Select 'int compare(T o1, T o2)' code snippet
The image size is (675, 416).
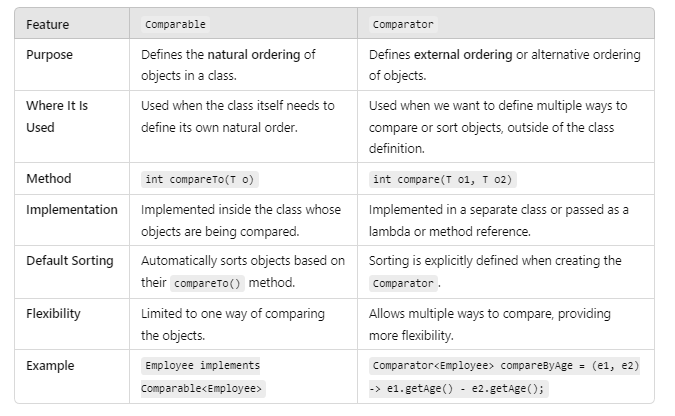[x=443, y=179]
